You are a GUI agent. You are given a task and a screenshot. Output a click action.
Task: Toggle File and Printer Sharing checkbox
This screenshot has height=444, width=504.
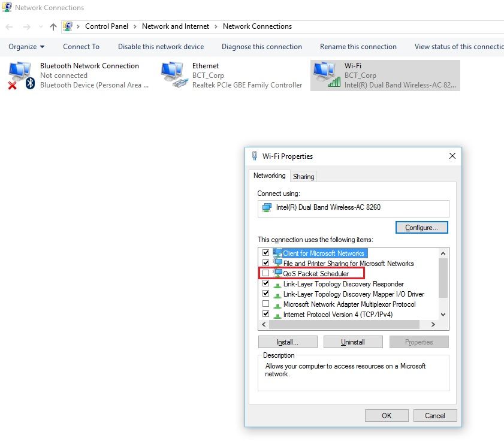click(266, 263)
